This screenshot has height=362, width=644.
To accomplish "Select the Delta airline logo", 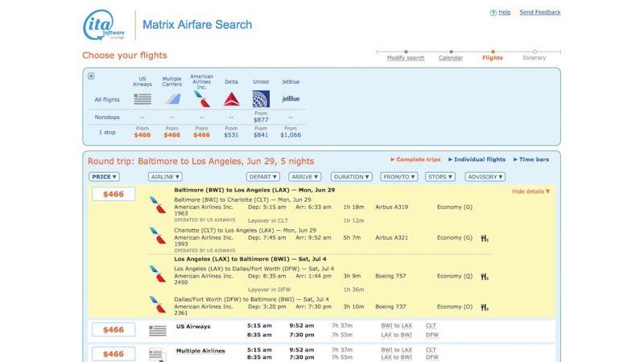I will (x=231, y=99).
